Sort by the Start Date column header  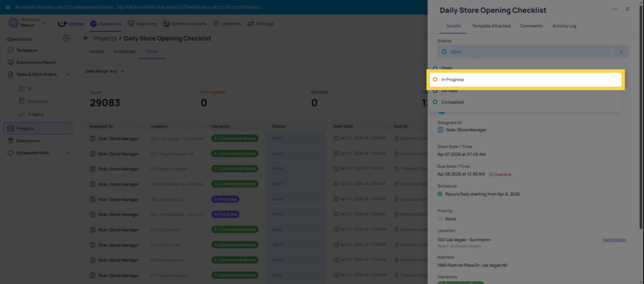point(343,127)
